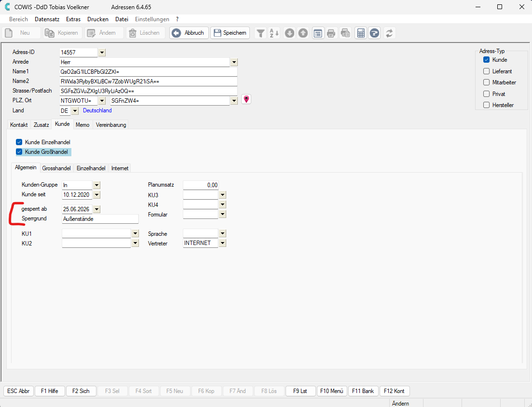The width and height of the screenshot is (532, 407).
Task: Click the F2 Sich button
Action: coord(81,391)
